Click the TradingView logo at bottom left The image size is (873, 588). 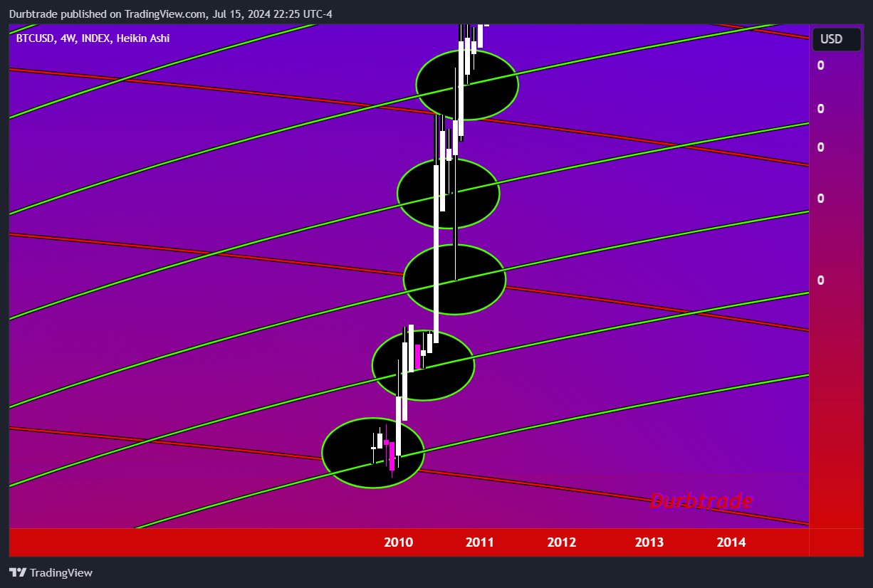pyautogui.click(x=51, y=572)
